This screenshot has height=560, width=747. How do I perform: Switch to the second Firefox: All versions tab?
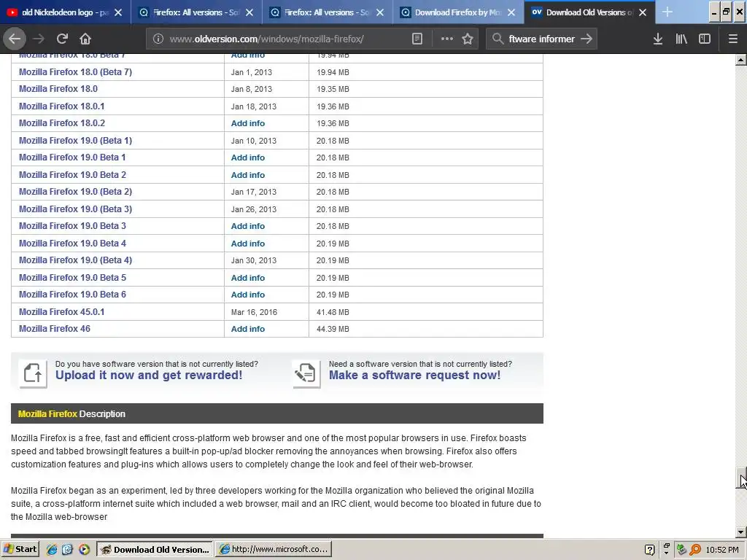(x=327, y=12)
